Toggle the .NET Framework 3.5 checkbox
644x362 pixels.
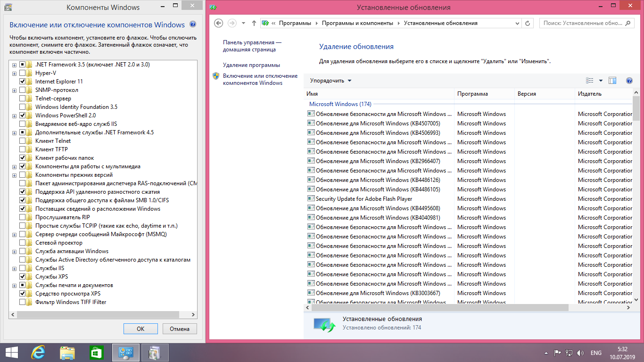[23, 65]
